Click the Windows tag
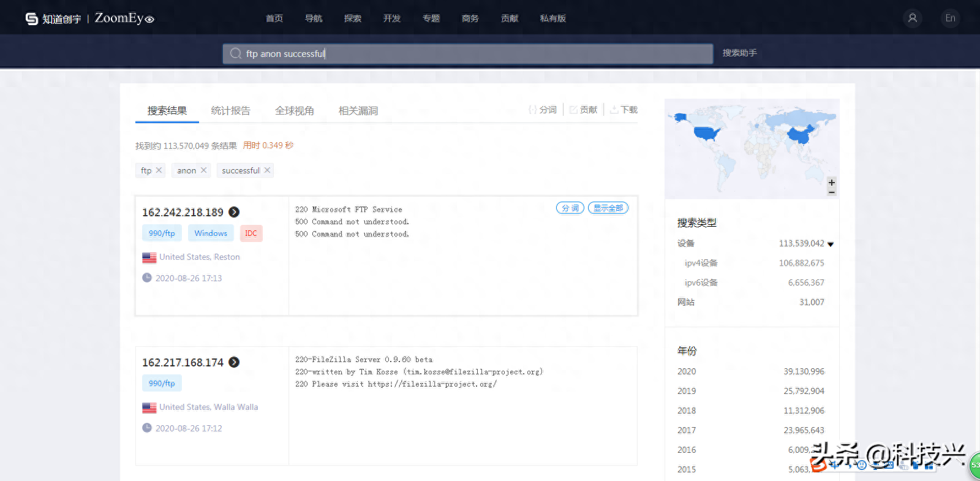This screenshot has height=481, width=980. [x=211, y=233]
